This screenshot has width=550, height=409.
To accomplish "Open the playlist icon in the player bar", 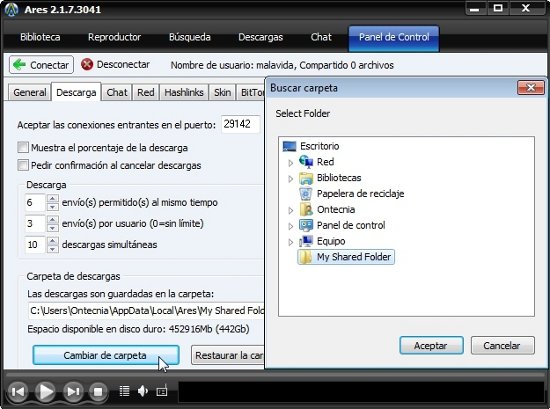I will coord(124,391).
